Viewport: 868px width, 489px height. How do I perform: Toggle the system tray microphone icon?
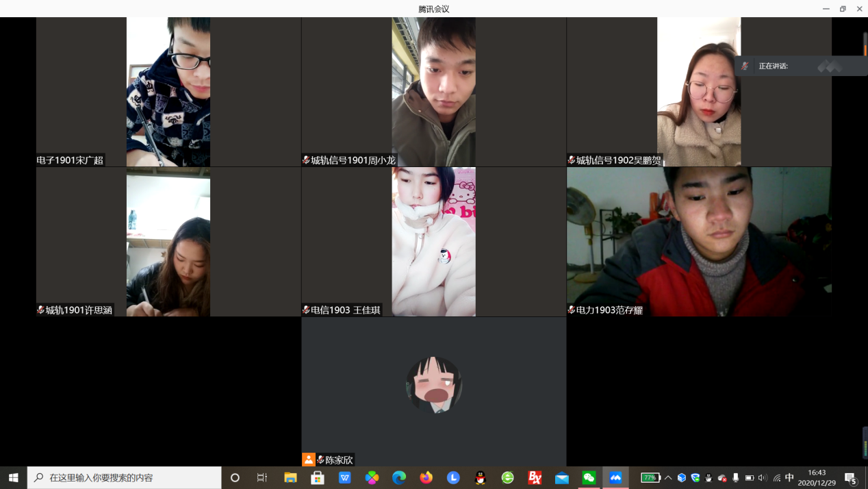click(x=735, y=477)
